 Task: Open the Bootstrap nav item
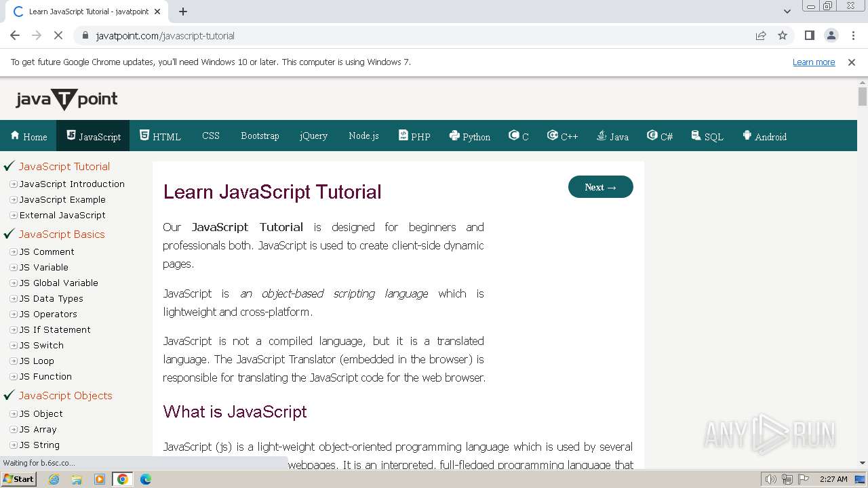[260, 136]
